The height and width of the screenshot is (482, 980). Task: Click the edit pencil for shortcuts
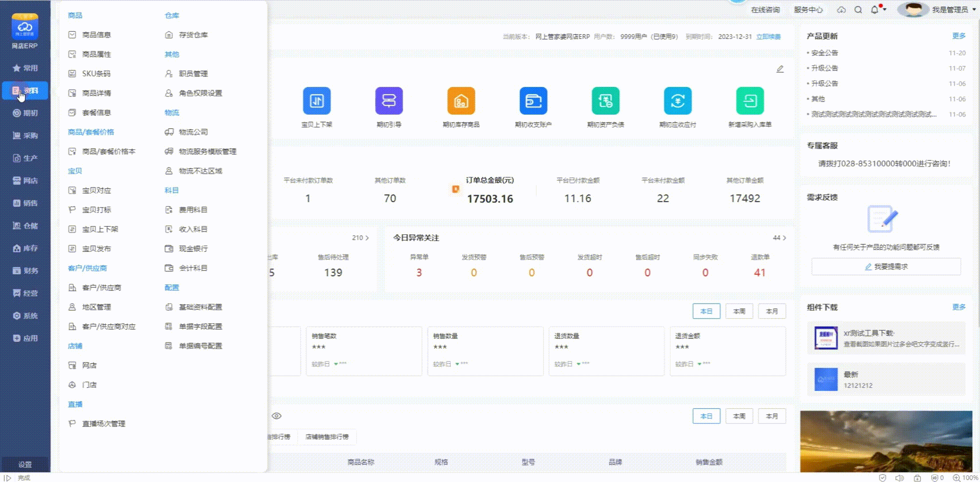780,69
